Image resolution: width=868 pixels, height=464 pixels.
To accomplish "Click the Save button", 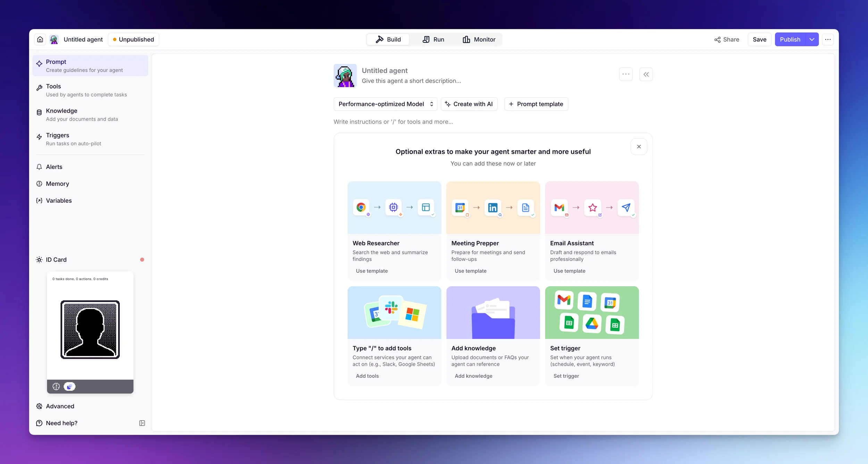I will (759, 40).
